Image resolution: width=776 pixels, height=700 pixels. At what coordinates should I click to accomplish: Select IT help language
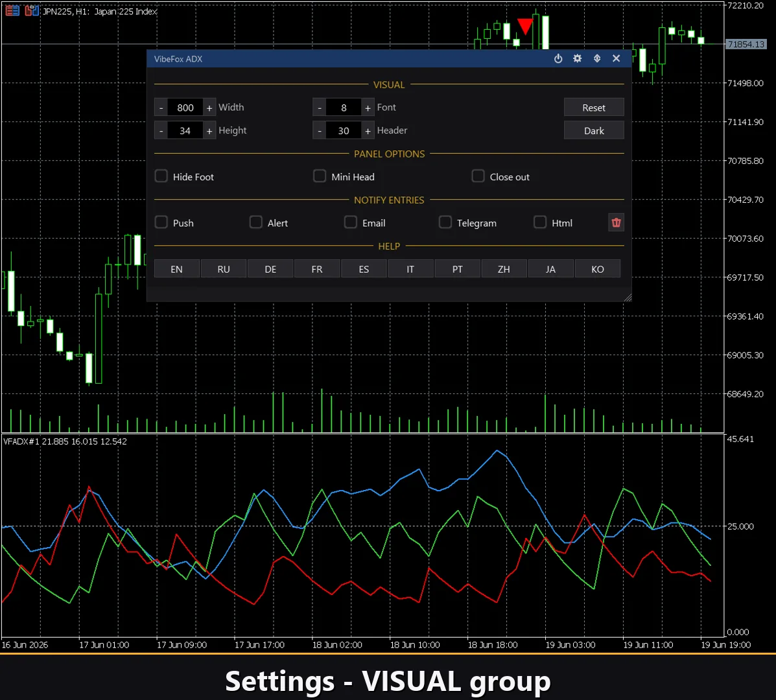[x=410, y=268]
